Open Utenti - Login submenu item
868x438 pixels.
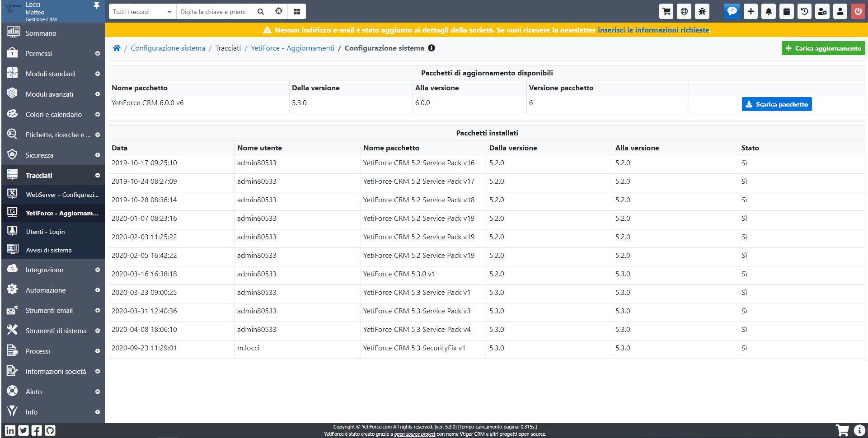(x=53, y=232)
